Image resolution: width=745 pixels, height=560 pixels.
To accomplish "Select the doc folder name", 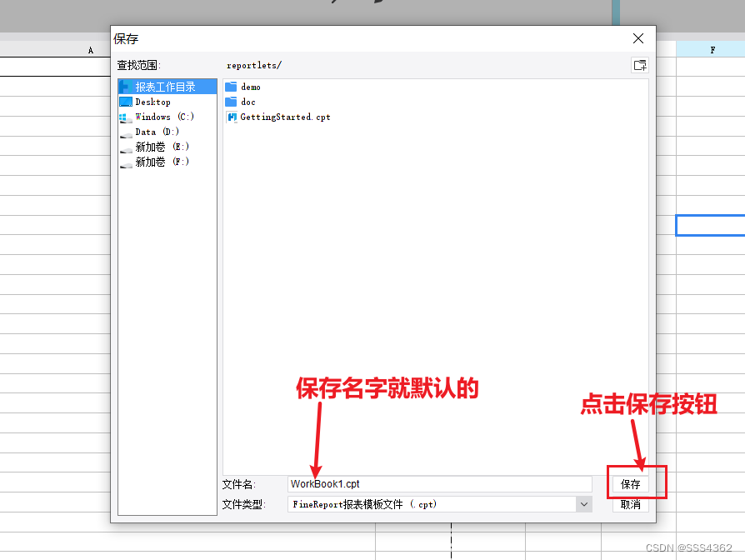I will (248, 102).
